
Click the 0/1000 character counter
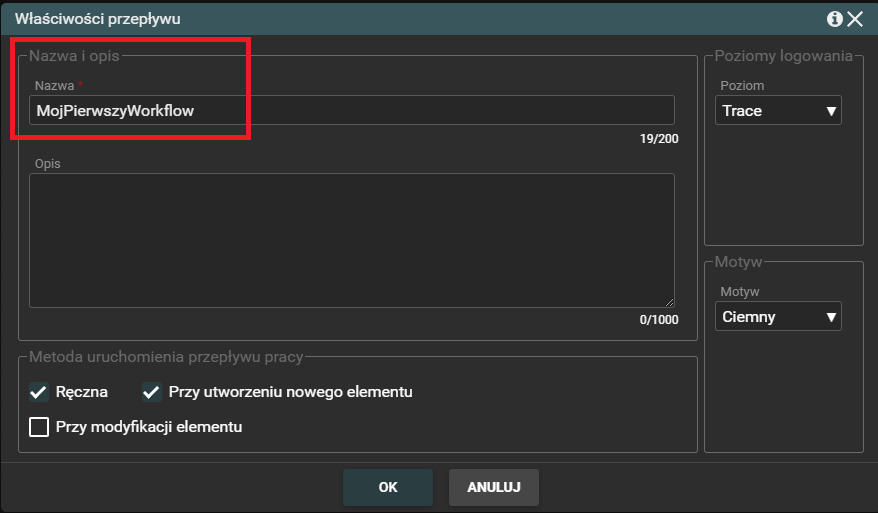click(658, 320)
